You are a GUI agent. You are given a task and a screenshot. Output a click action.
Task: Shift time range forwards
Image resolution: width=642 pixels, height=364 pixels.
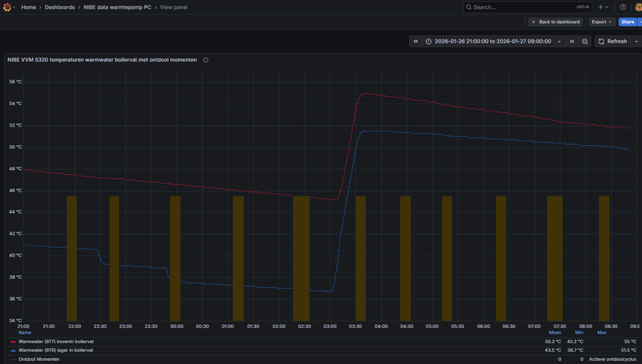coord(572,42)
